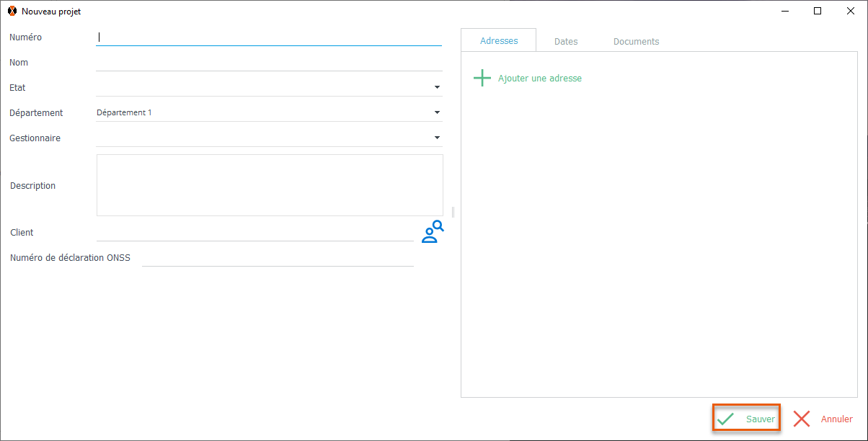The width and height of the screenshot is (868, 441).
Task: Click into the Nom text field
Action: click(268, 63)
